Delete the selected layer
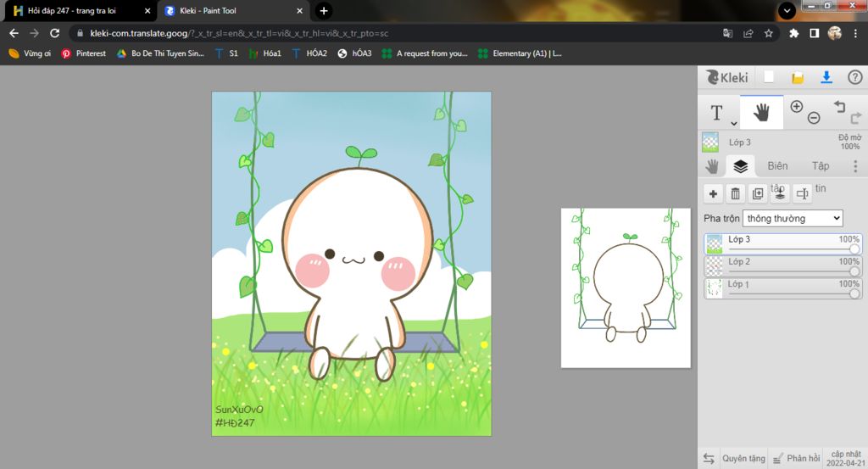Image resolution: width=868 pixels, height=469 pixels. click(x=735, y=193)
